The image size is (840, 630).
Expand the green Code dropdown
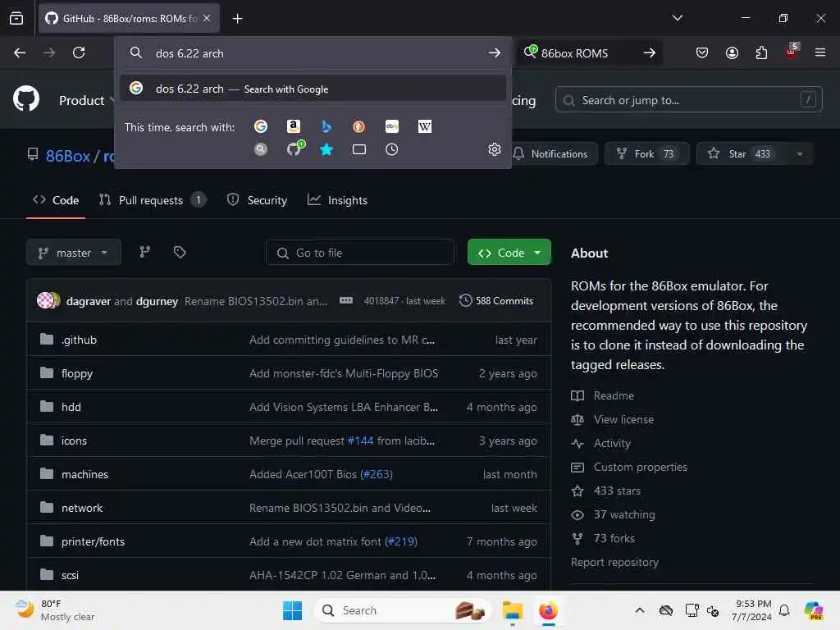(x=509, y=253)
